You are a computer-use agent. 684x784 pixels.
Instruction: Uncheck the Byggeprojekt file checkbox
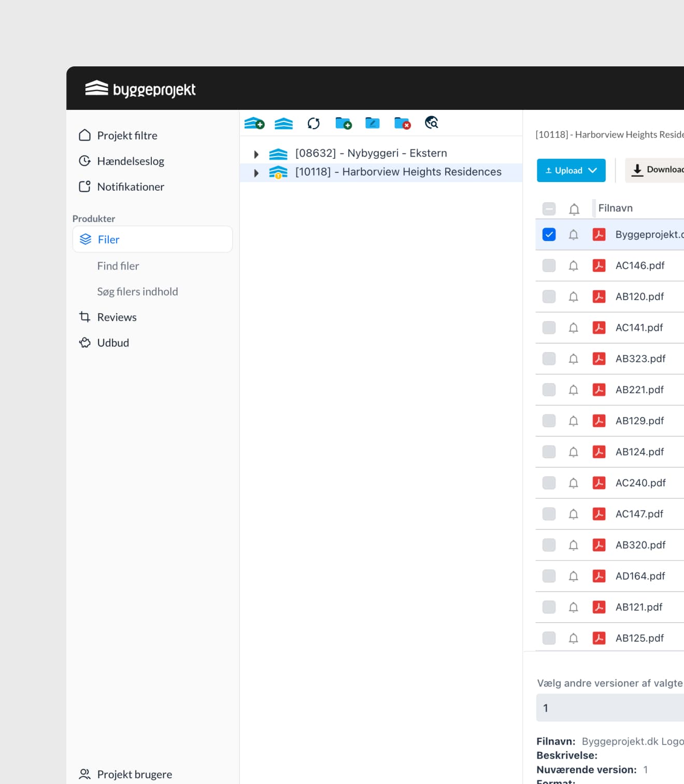tap(549, 234)
